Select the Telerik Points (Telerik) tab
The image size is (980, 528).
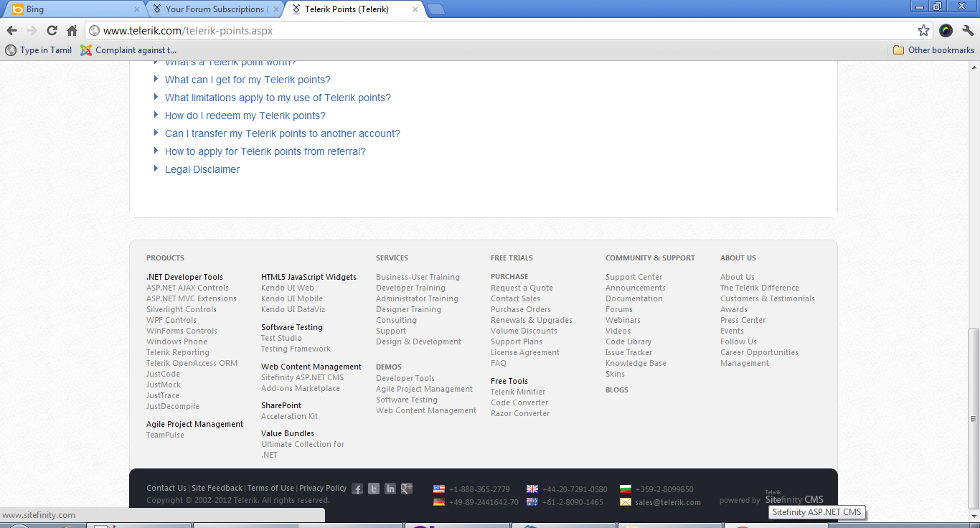[354, 9]
